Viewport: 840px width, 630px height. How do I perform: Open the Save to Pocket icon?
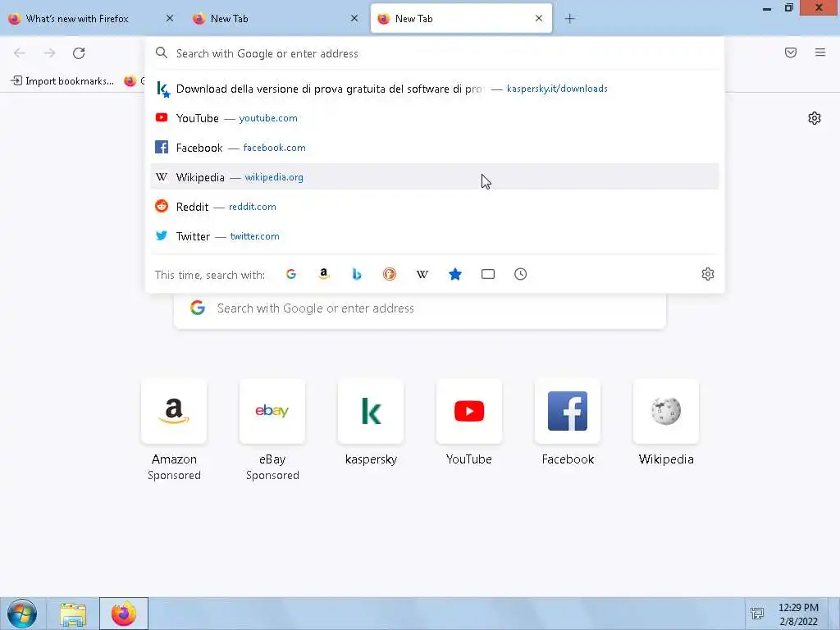791,52
